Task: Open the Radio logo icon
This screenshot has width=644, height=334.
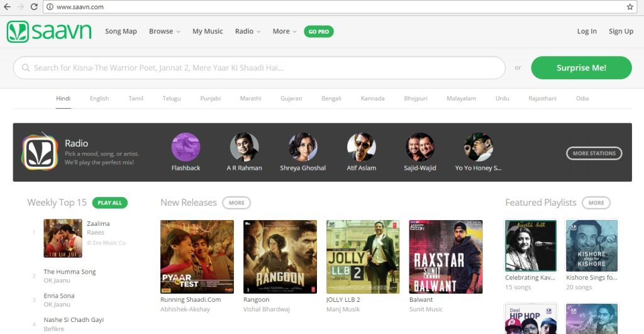Action: pos(40,152)
